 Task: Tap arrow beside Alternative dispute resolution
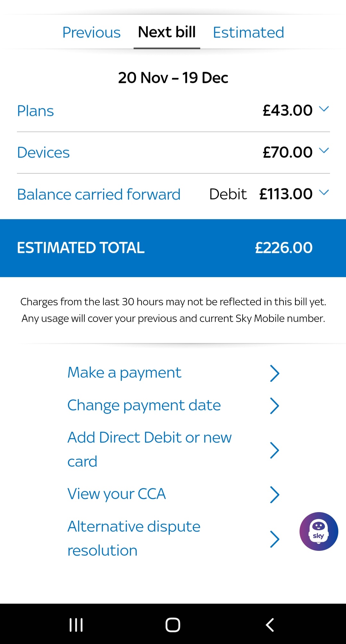275,539
